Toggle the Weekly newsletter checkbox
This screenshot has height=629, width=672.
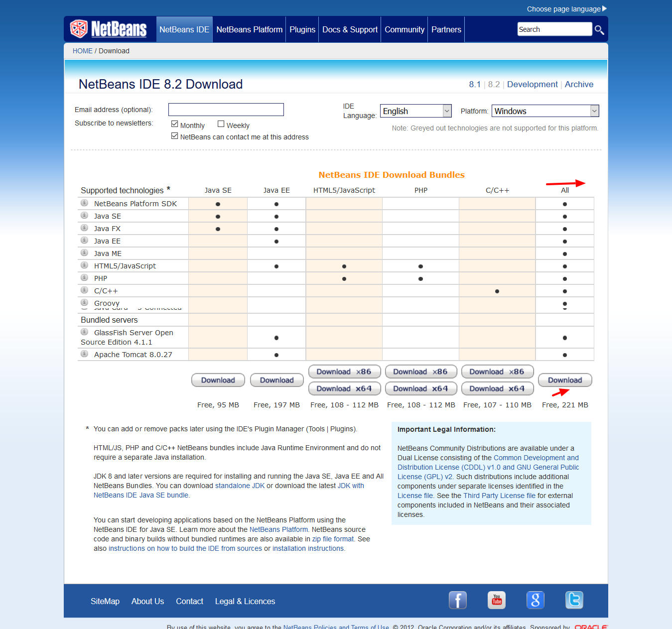[x=221, y=124]
